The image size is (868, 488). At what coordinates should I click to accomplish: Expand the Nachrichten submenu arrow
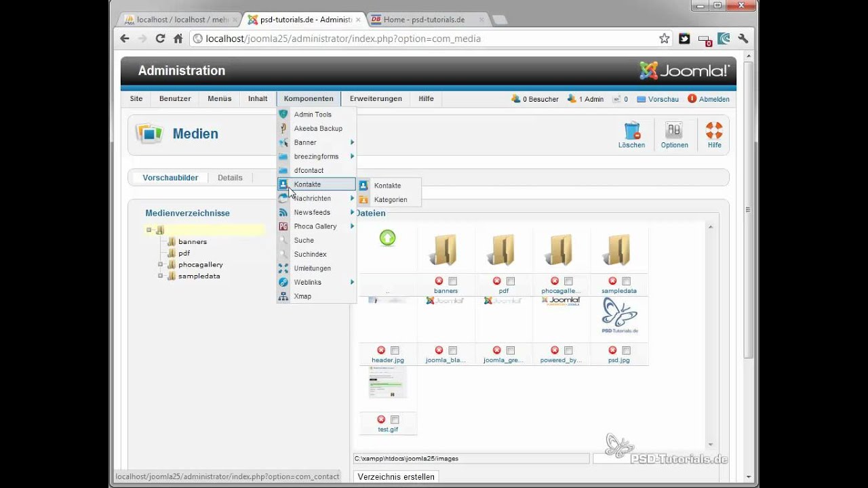click(x=352, y=199)
